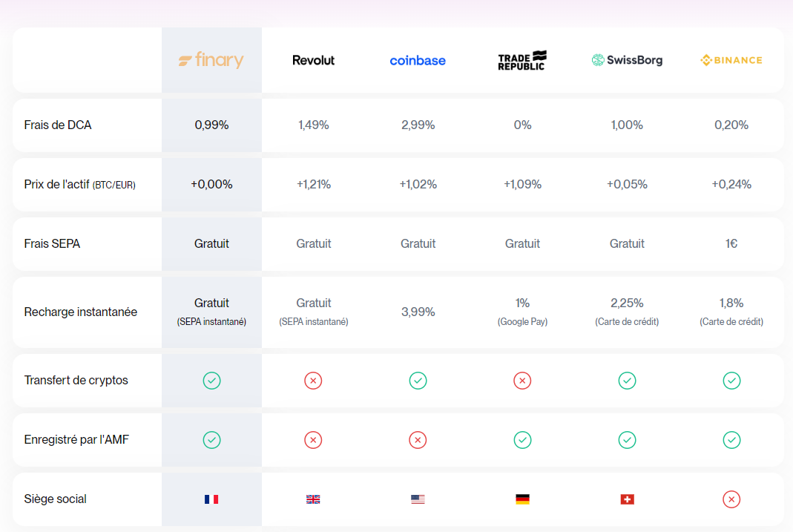Click the French flag for Finary
Screen dimensions: 793x532
(211, 499)
